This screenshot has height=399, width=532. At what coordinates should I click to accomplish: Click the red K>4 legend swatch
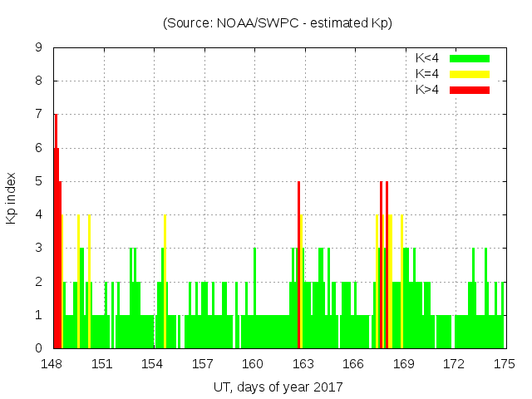click(x=470, y=90)
